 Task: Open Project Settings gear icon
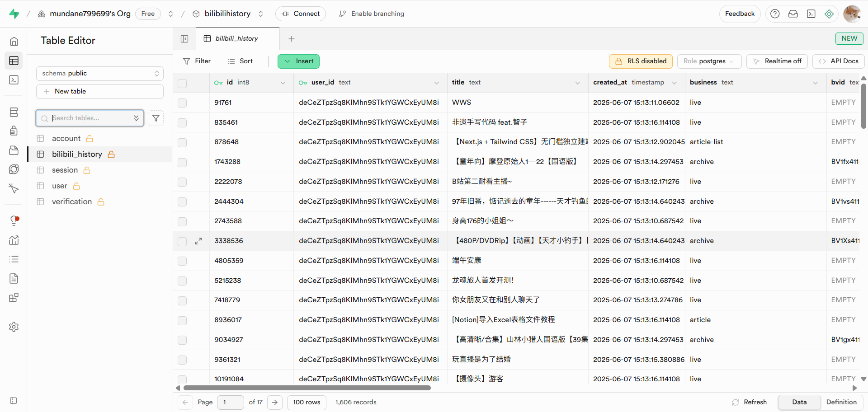(x=14, y=327)
